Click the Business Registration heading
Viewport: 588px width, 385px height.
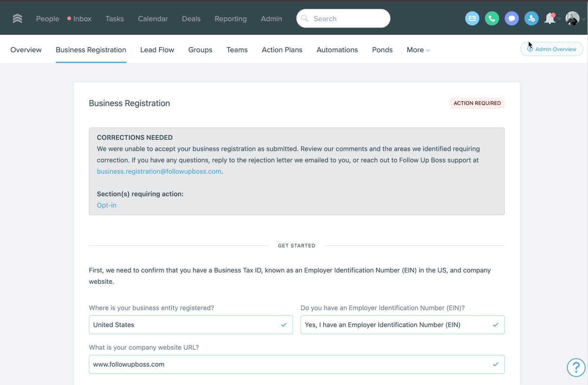129,103
